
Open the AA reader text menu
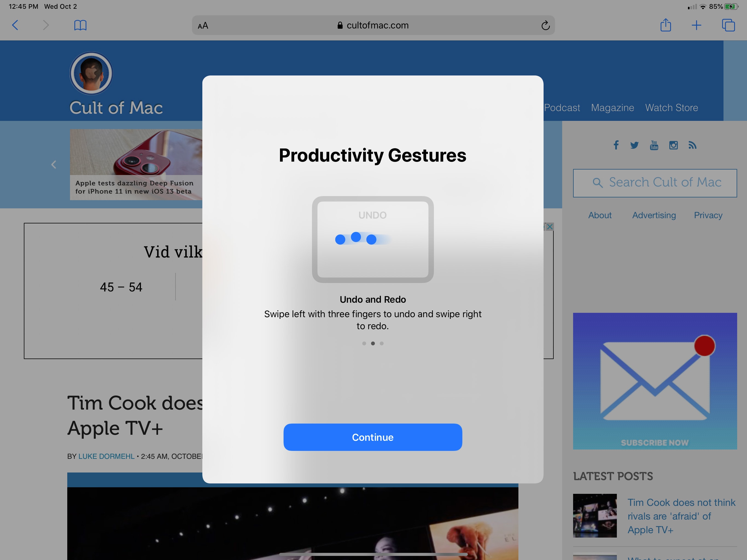[203, 26]
